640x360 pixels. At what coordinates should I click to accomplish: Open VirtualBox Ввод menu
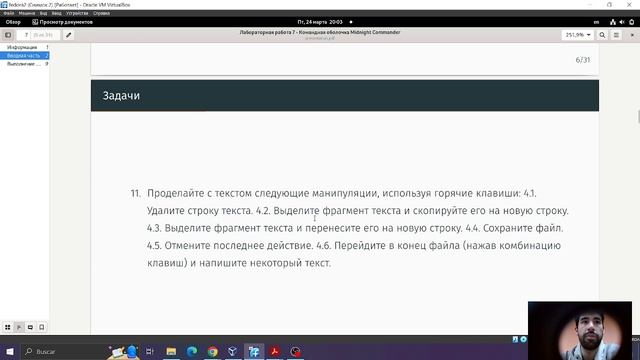click(56, 13)
